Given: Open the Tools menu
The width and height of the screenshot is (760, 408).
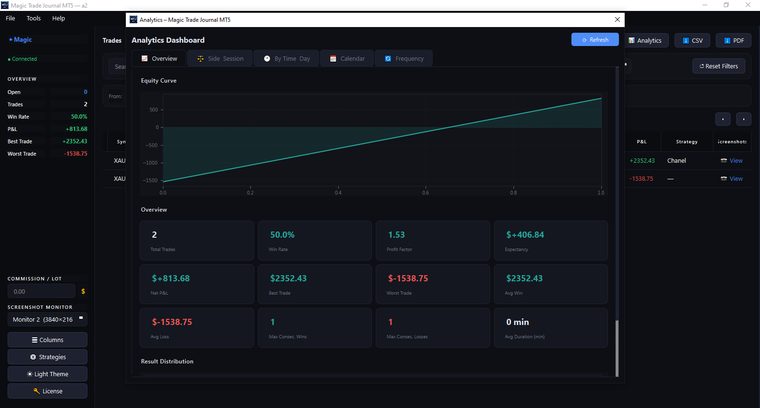Looking at the screenshot, I should click(x=33, y=18).
